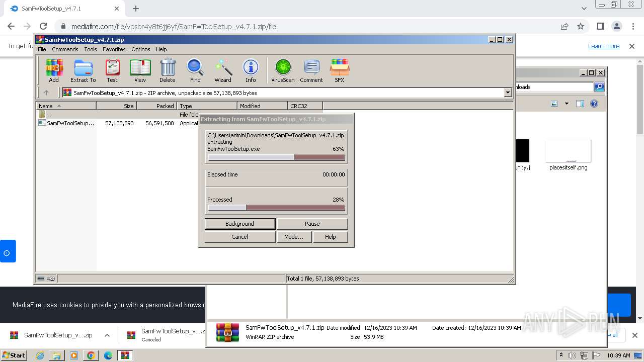
Task: Open the archive path dropdown arrow
Action: tap(508, 93)
